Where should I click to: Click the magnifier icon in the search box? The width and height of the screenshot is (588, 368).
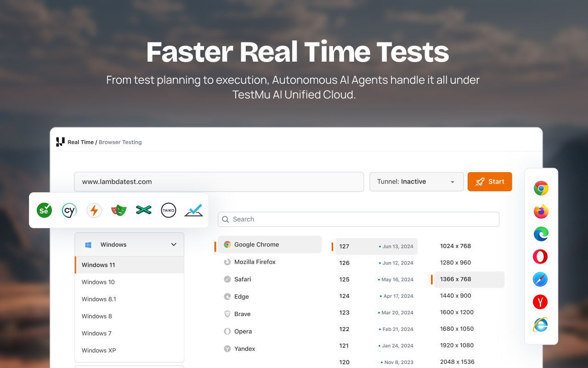(226, 219)
